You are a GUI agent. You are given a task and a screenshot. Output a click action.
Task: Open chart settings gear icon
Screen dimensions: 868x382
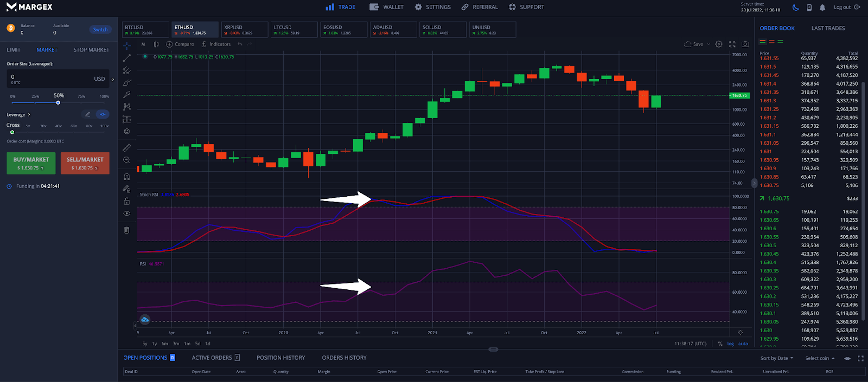coord(719,44)
